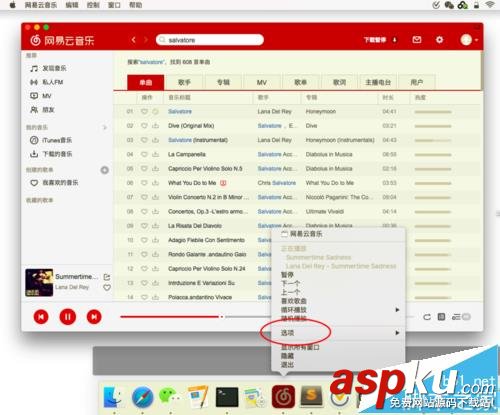Open 下载的音乐 in the sidebar
Viewport: 500px width, 415px height.
pos(51,154)
